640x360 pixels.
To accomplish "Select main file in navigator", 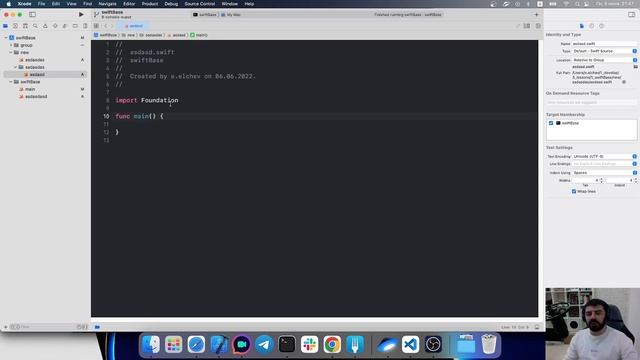I will click(30, 89).
